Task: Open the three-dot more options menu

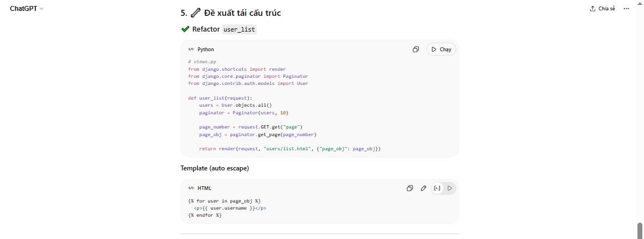Action: 626,9
